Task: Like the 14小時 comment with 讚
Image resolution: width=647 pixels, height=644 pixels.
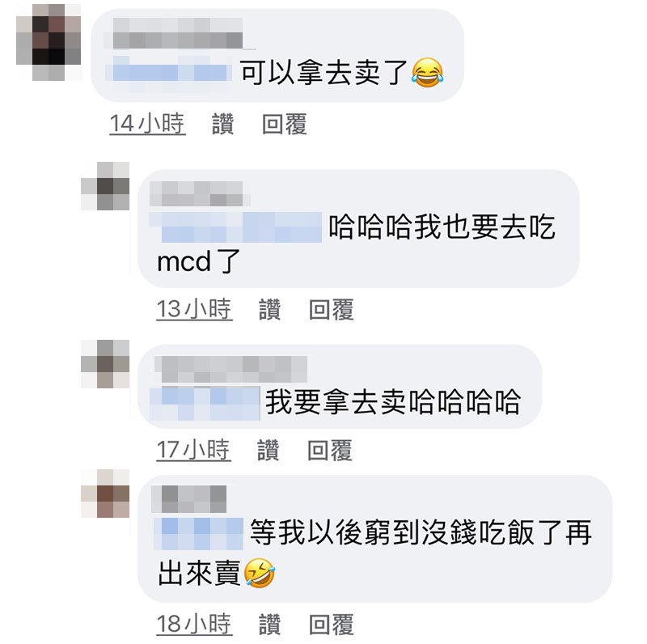Action: coord(223,124)
